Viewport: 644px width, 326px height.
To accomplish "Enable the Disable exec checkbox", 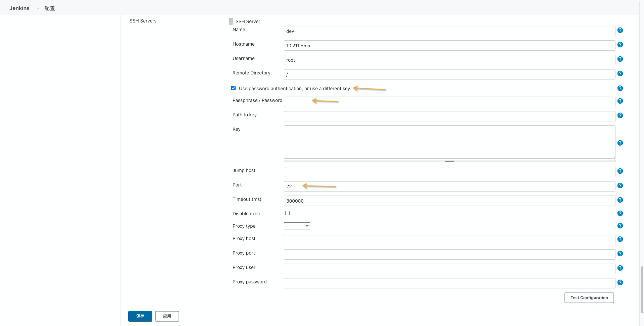I will (287, 213).
